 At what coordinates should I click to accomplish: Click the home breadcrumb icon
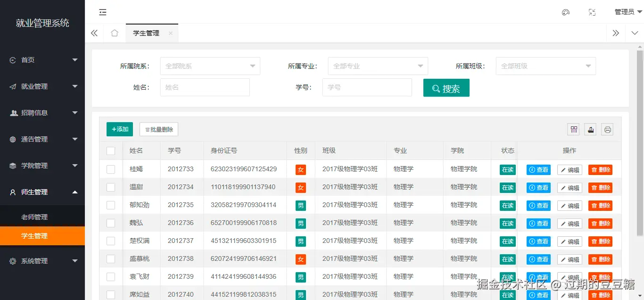pos(114,33)
